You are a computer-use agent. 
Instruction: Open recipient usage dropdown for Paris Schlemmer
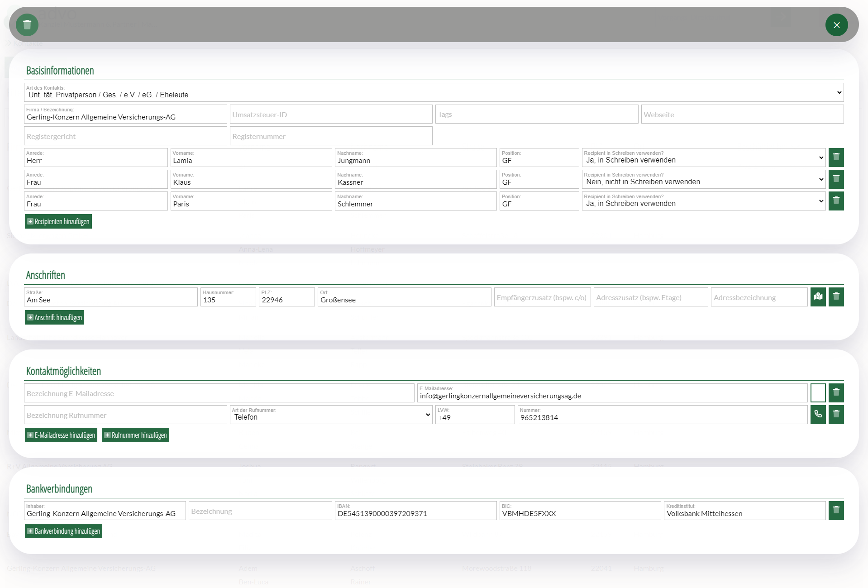tap(703, 201)
